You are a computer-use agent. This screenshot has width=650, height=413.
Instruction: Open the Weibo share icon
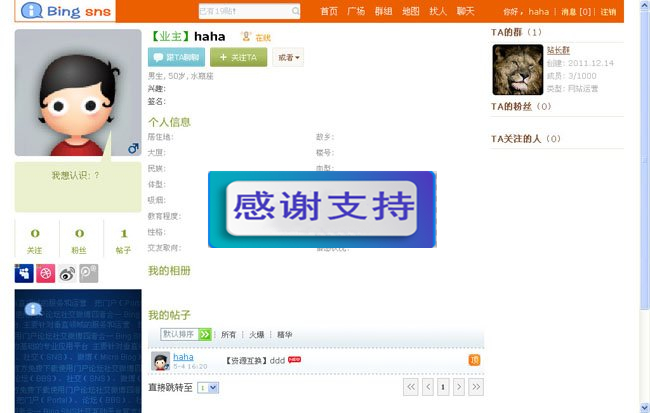pyautogui.click(x=67, y=274)
